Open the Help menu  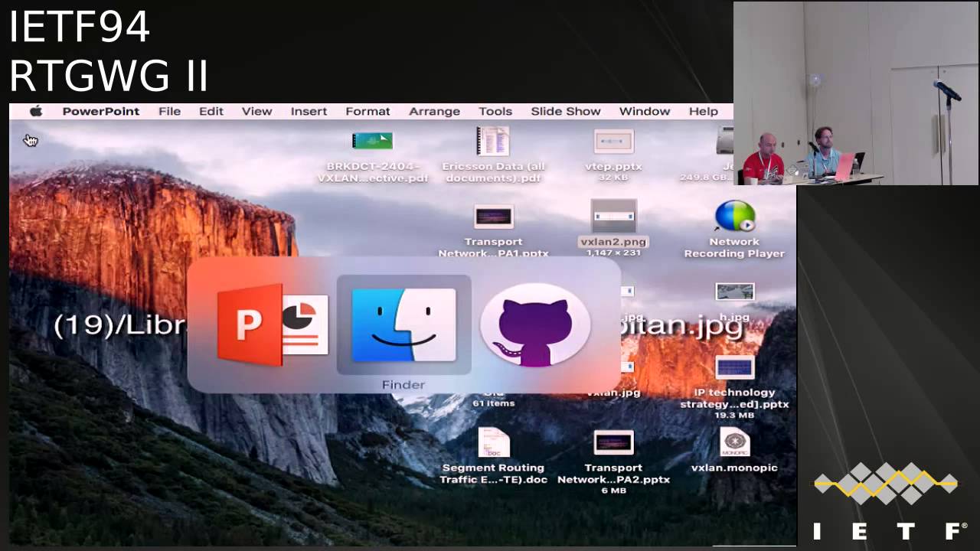click(703, 111)
